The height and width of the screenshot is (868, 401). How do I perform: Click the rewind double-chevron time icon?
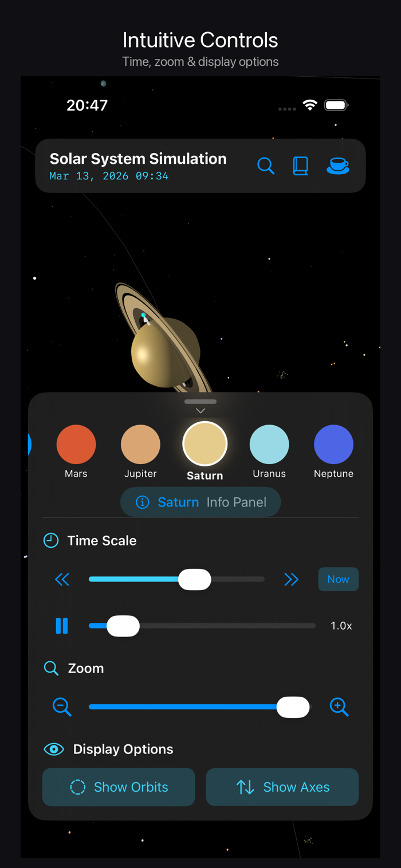(62, 580)
